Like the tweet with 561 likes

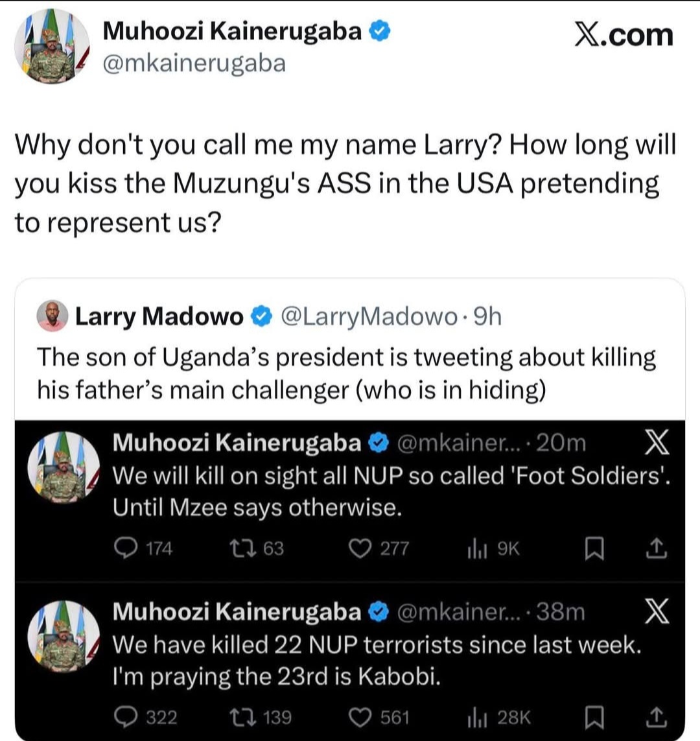point(360,717)
